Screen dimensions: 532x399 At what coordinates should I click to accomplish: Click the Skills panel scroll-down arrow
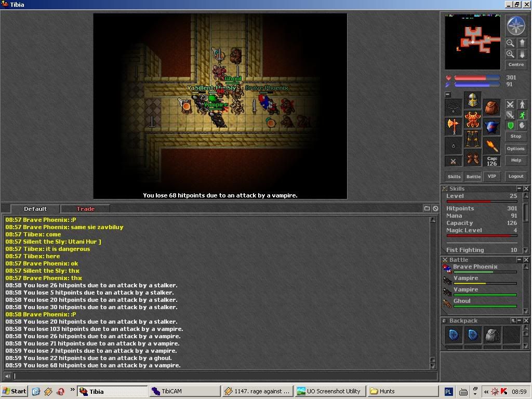[x=526, y=250]
